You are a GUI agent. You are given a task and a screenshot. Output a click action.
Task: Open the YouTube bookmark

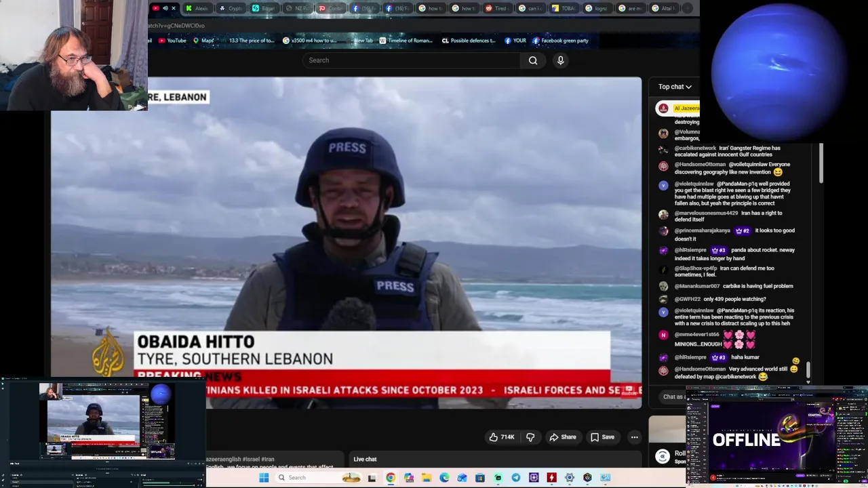click(x=172, y=41)
